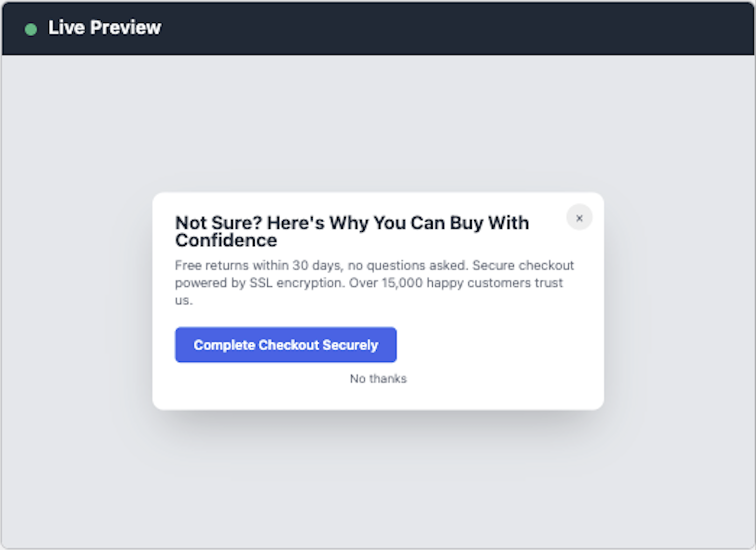Click the Live Preview header title
The width and height of the screenshot is (756, 550).
(x=105, y=28)
